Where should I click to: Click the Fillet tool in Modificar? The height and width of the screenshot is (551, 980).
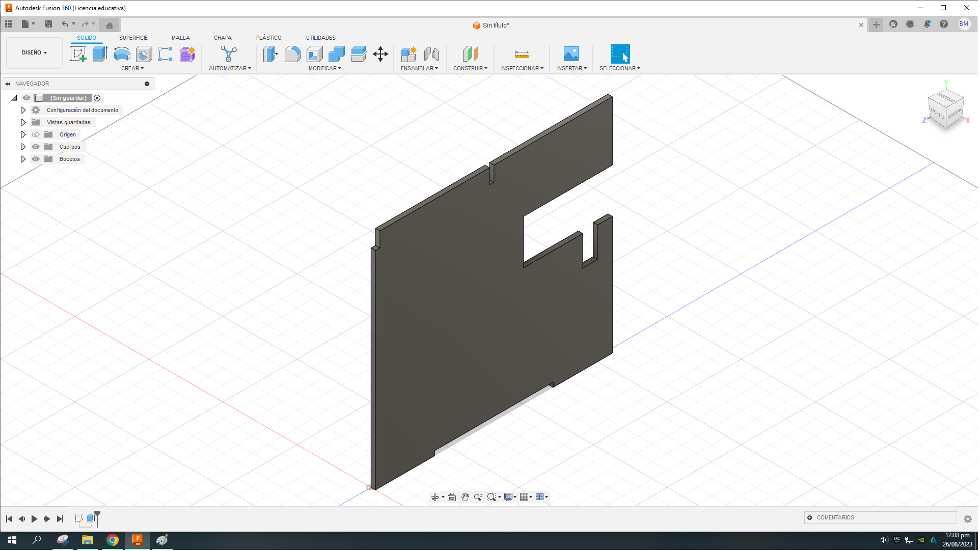292,54
